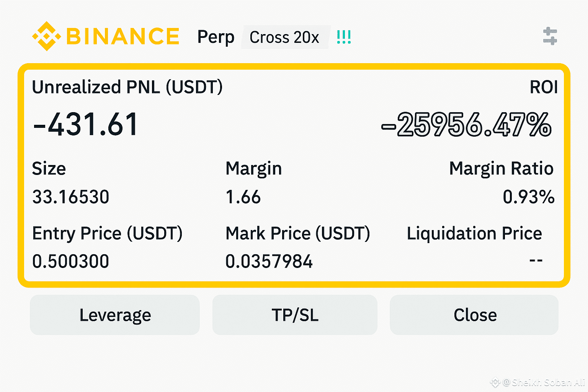Click the Liquidation Price dashes value

[536, 260]
